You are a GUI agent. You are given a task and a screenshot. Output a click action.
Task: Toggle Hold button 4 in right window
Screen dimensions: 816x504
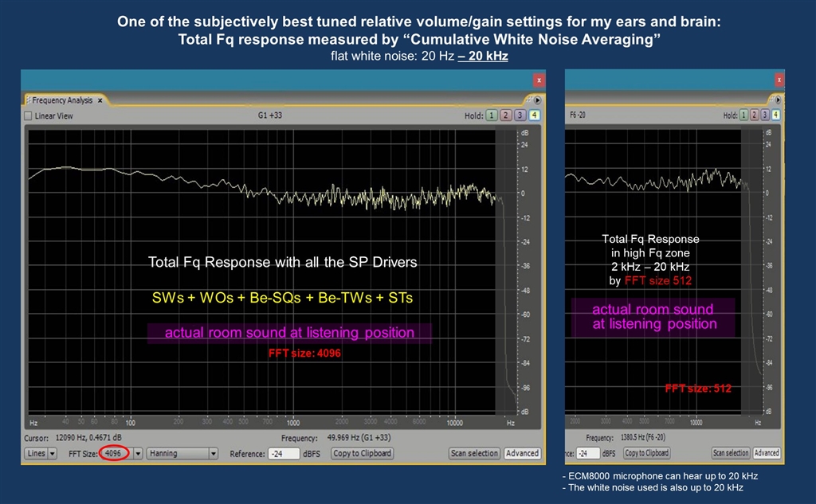(x=776, y=115)
